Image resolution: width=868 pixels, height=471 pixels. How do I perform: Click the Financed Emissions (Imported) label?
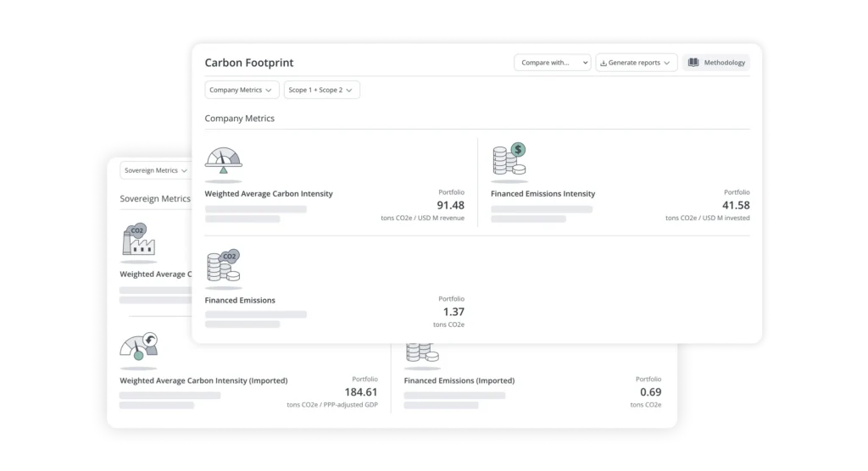pos(459,381)
